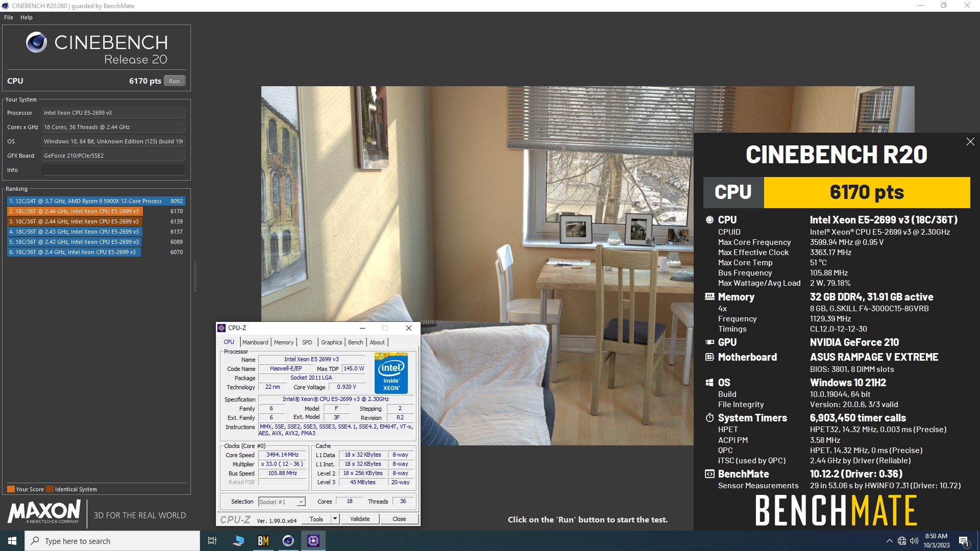Image resolution: width=980 pixels, height=551 pixels.
Task: Select highlighted ranking row scoring 6170
Action: pos(96,211)
